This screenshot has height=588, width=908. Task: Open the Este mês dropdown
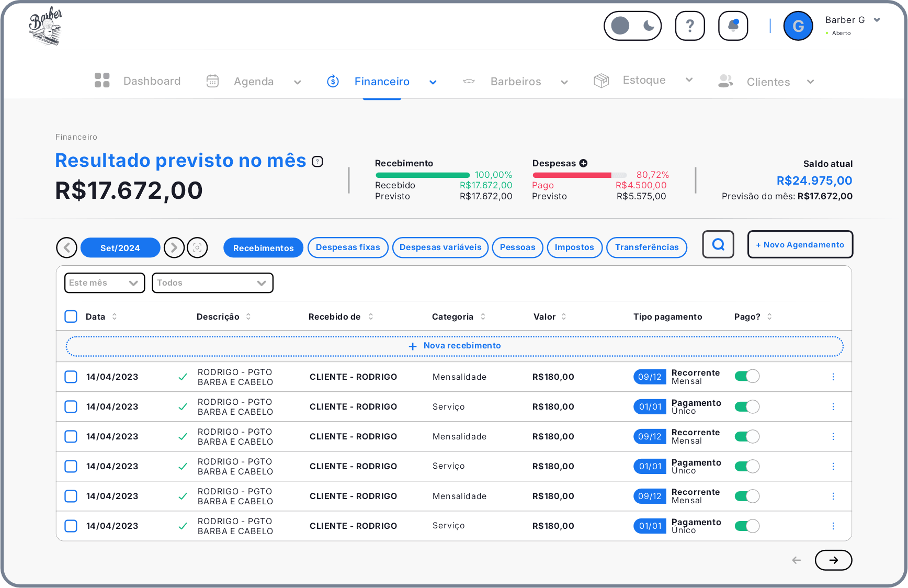tap(104, 283)
